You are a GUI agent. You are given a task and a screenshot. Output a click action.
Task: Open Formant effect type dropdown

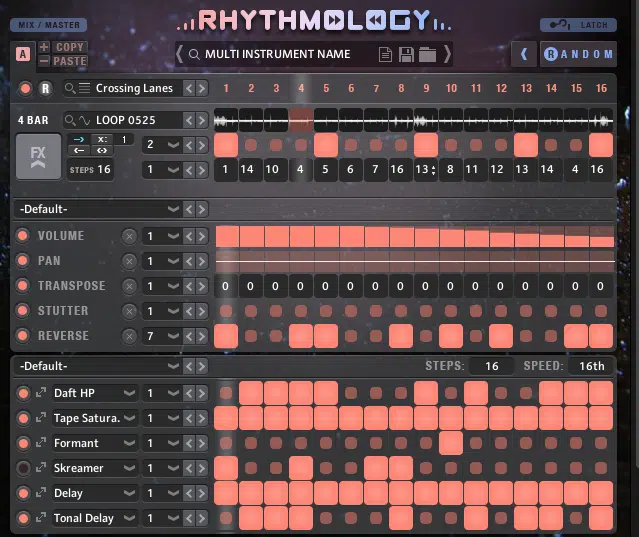[x=95, y=443]
